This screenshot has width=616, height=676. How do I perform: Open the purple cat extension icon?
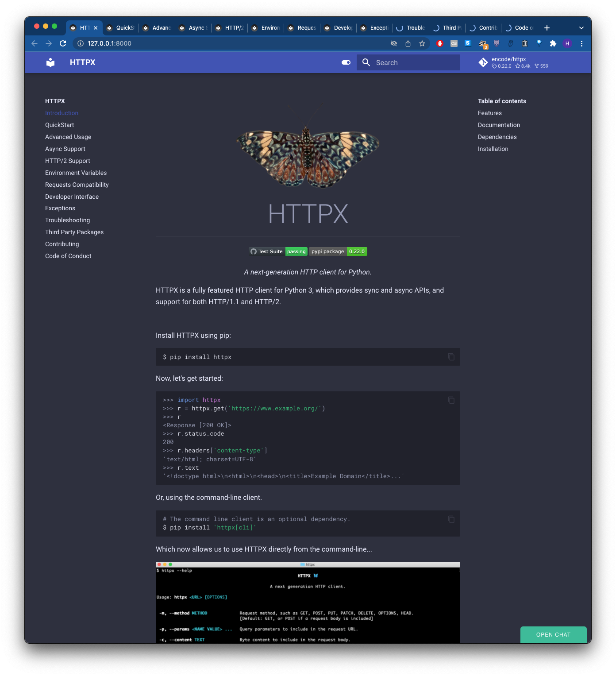497,43
